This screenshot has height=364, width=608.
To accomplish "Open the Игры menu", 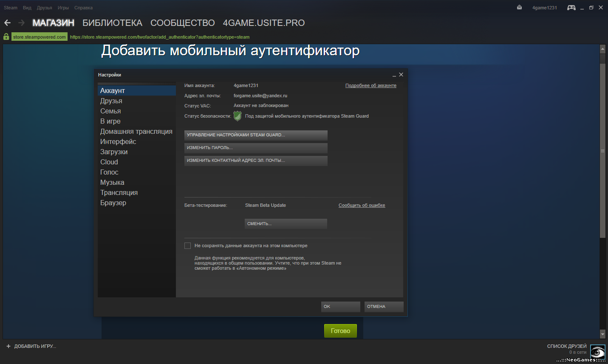I will coord(63,8).
